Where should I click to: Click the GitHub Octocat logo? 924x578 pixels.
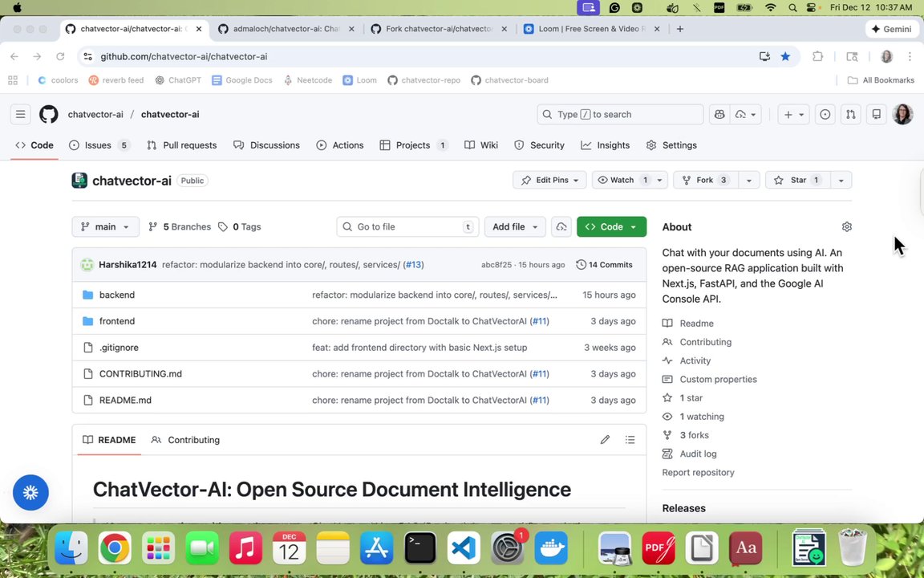[49, 115]
